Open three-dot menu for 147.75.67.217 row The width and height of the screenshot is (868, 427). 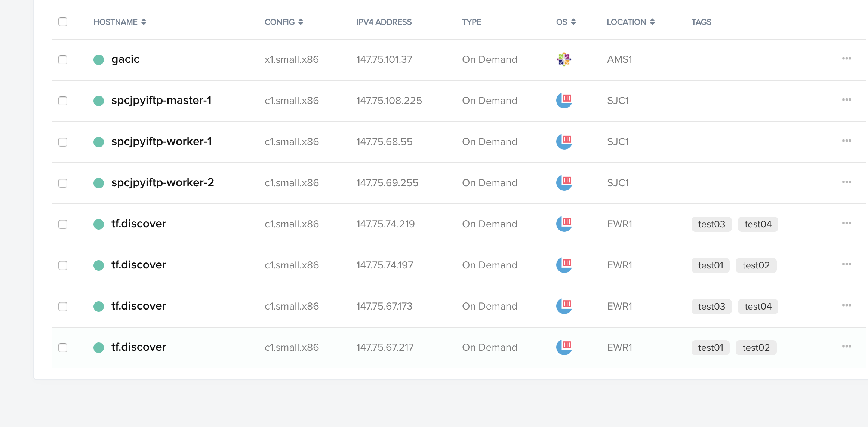click(x=846, y=347)
